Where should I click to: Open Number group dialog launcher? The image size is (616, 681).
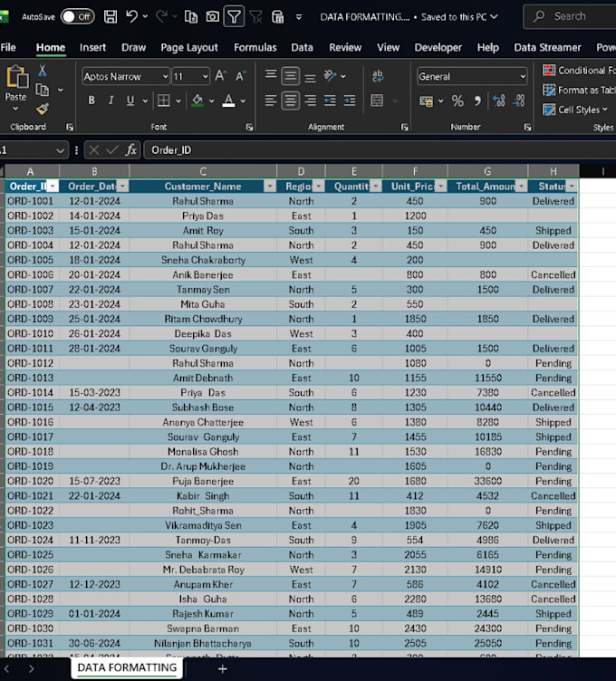tap(527, 128)
